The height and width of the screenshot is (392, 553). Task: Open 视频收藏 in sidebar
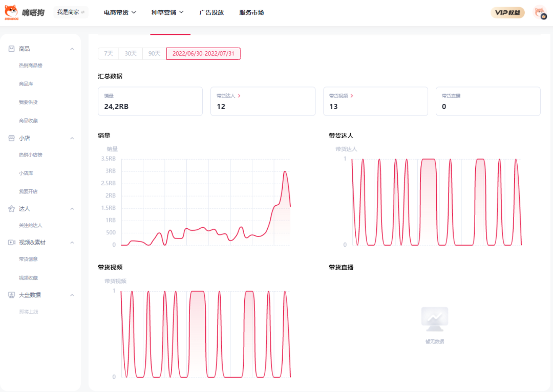tap(28, 278)
